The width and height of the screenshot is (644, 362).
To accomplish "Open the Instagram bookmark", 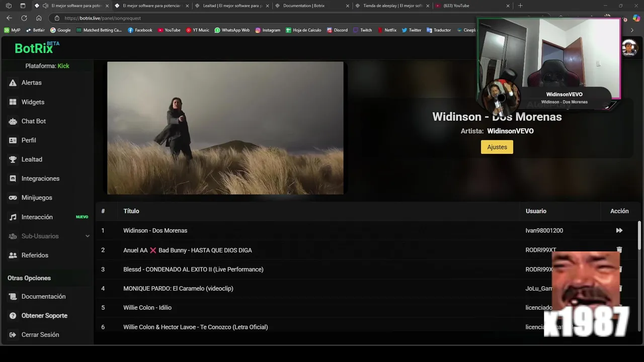I will tap(268, 30).
